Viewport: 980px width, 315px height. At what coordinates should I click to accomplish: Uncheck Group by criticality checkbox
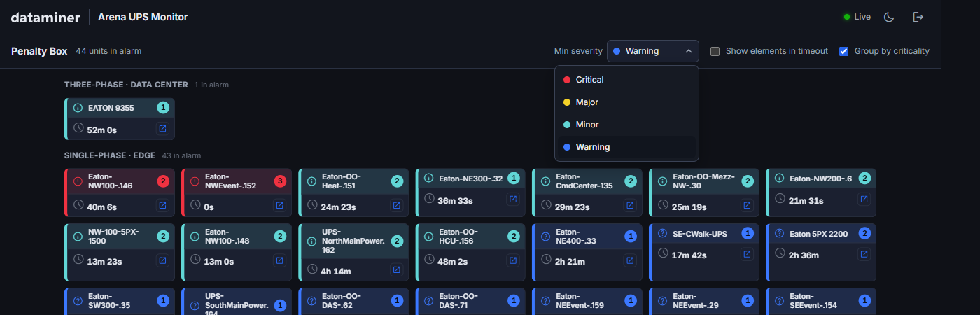pos(843,51)
